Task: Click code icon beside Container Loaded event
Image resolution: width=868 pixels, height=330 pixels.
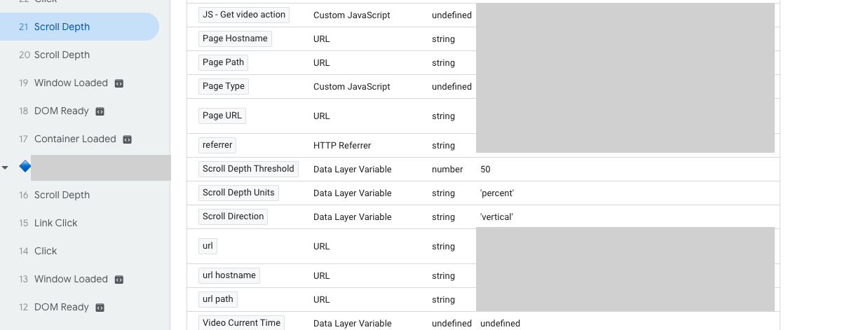Action: point(127,139)
